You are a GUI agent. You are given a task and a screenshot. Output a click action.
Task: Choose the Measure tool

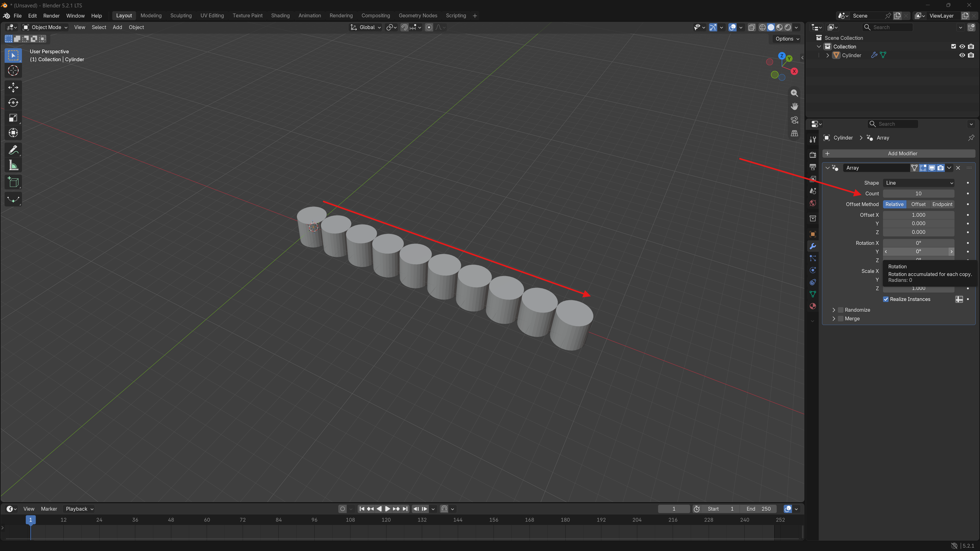(x=13, y=165)
